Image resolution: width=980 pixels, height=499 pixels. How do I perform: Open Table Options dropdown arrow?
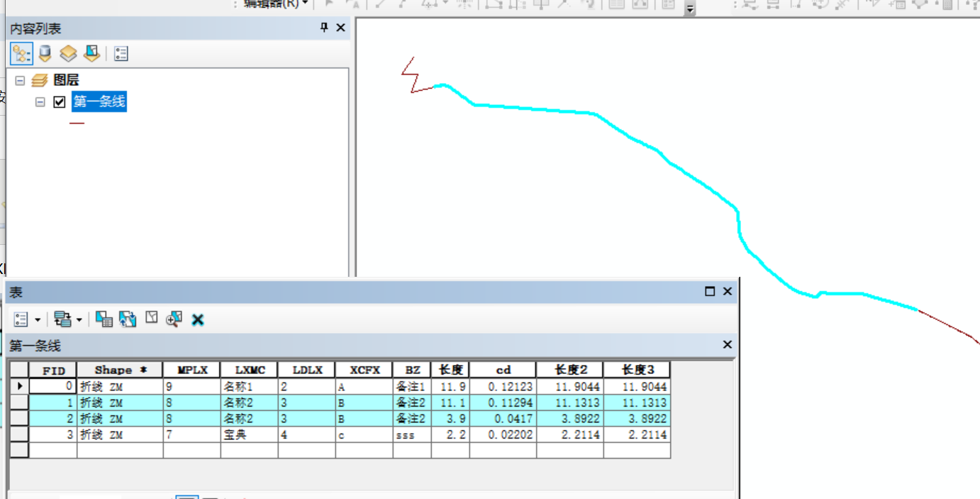[38, 320]
